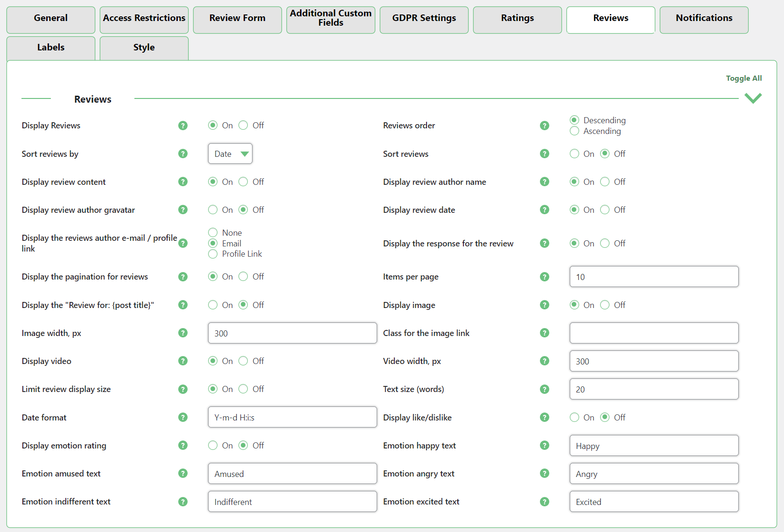
Task: Click the Items per page input field
Action: click(x=654, y=277)
